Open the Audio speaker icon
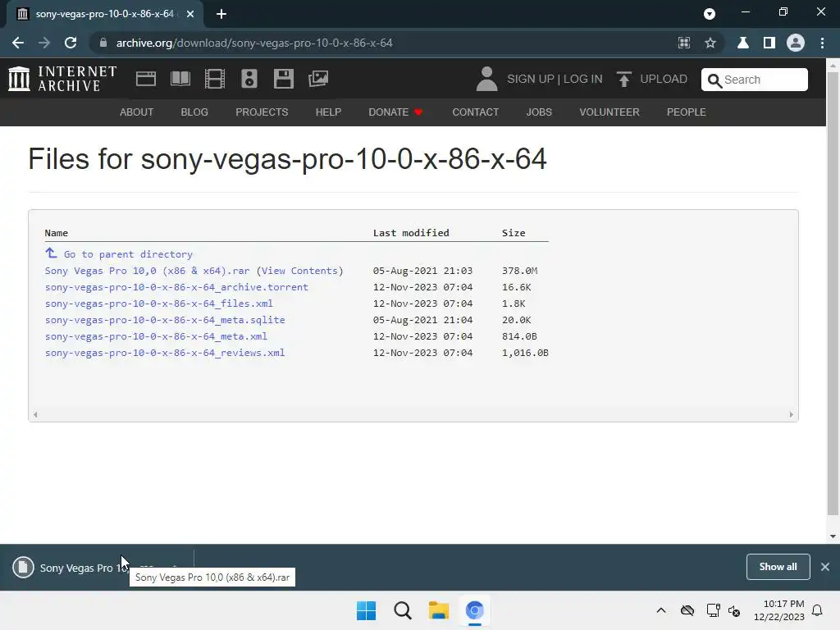 pyautogui.click(x=249, y=79)
